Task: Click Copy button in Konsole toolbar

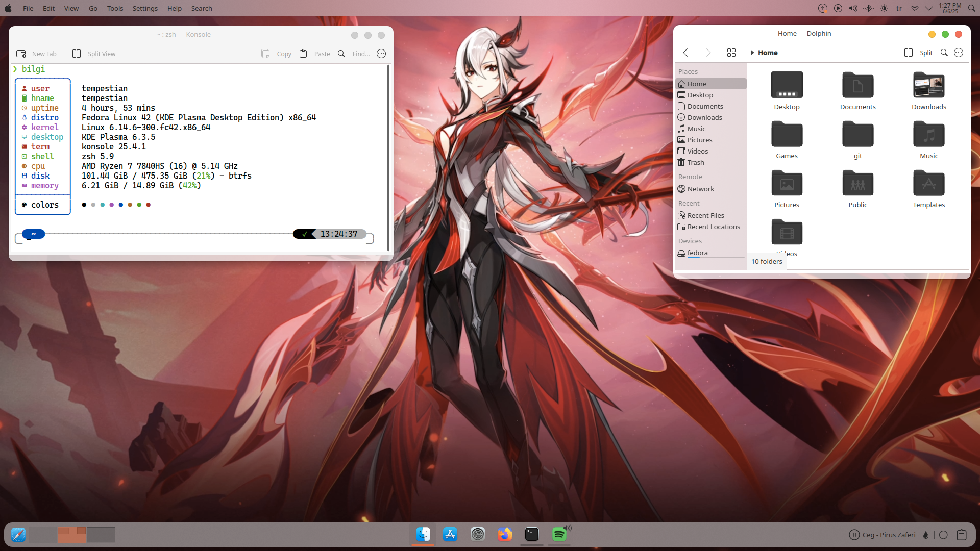Action: click(x=276, y=54)
